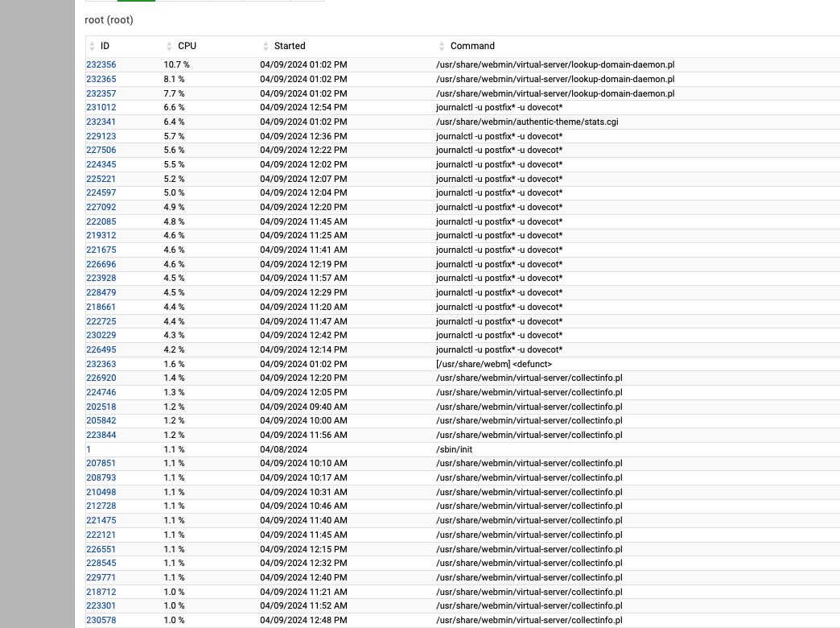Open process ID 224345
Screen dimensions: 840x628
101,164
